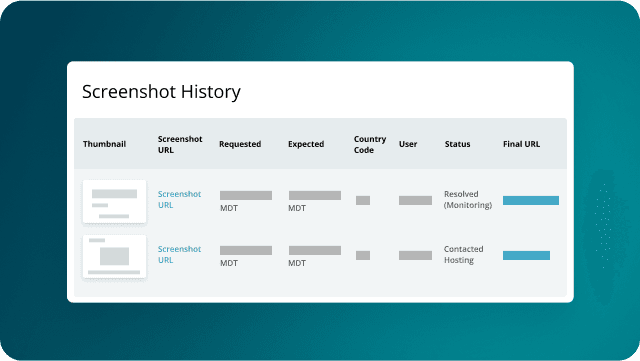Click the Screenshot URL column header
The image size is (640, 361).
(x=180, y=144)
